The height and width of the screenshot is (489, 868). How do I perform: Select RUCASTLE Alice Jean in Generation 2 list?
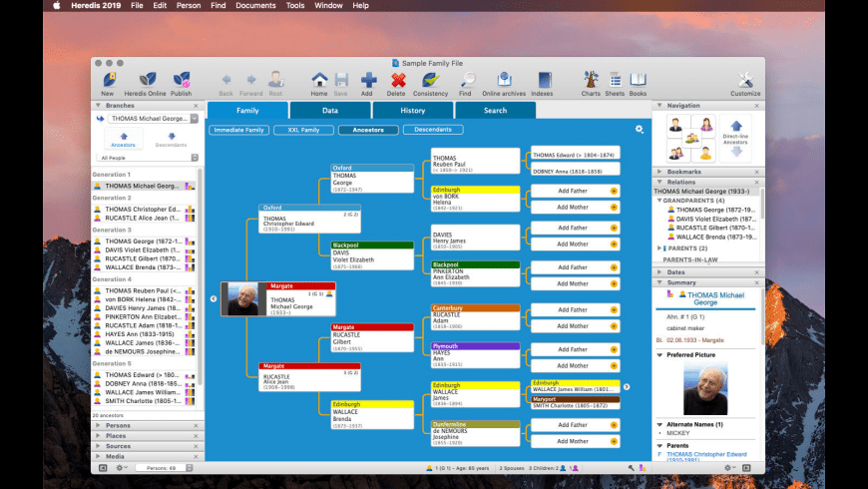coord(145,219)
